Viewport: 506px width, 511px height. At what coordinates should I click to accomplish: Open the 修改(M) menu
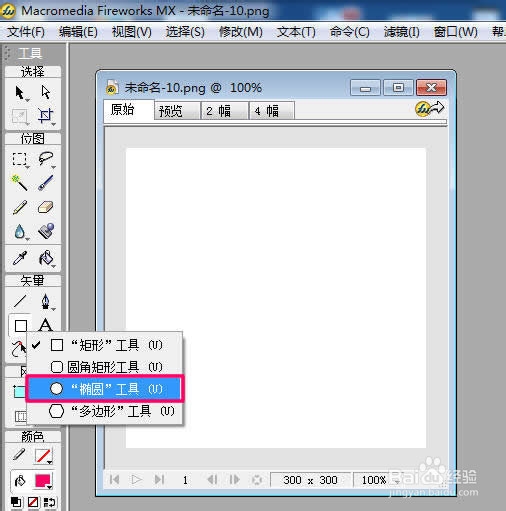click(241, 32)
